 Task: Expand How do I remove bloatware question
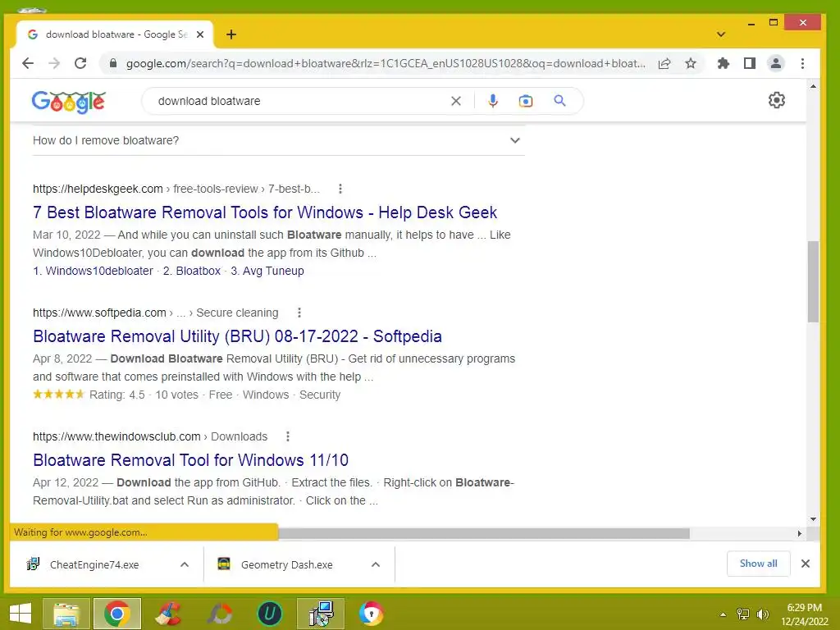click(x=279, y=140)
